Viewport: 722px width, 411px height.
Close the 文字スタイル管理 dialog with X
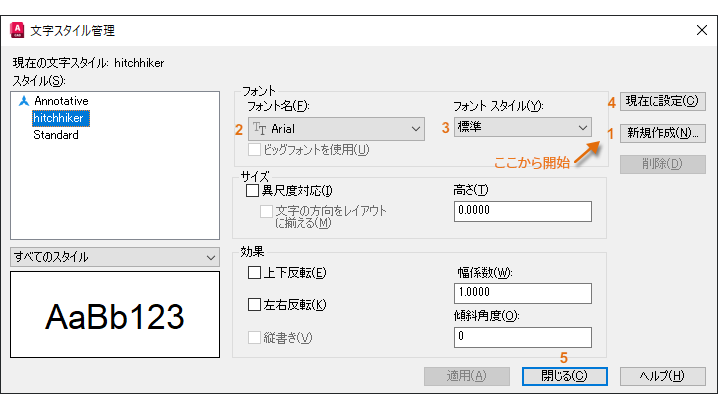(x=701, y=30)
